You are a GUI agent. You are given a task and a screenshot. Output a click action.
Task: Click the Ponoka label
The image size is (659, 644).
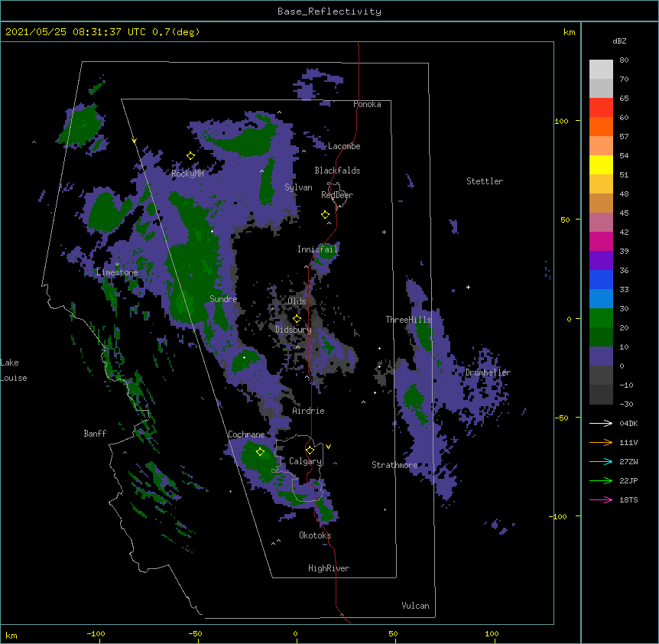[367, 104]
